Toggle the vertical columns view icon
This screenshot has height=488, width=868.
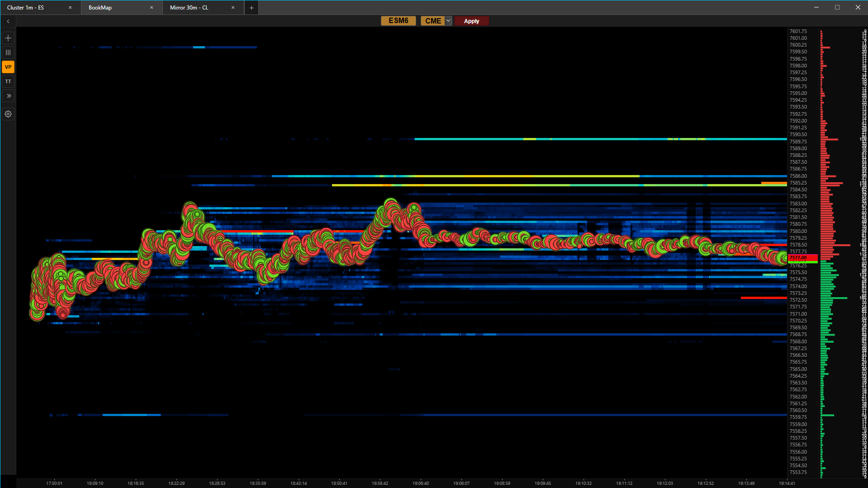[x=8, y=52]
